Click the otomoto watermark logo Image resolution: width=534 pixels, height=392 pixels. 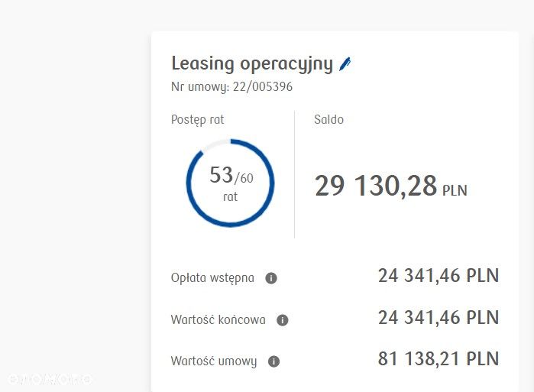(50, 379)
